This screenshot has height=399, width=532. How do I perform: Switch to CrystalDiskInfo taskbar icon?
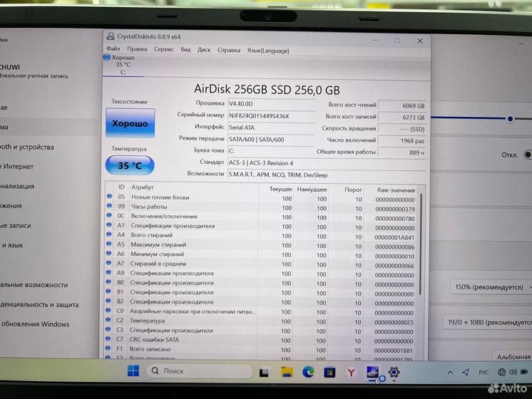point(372,373)
